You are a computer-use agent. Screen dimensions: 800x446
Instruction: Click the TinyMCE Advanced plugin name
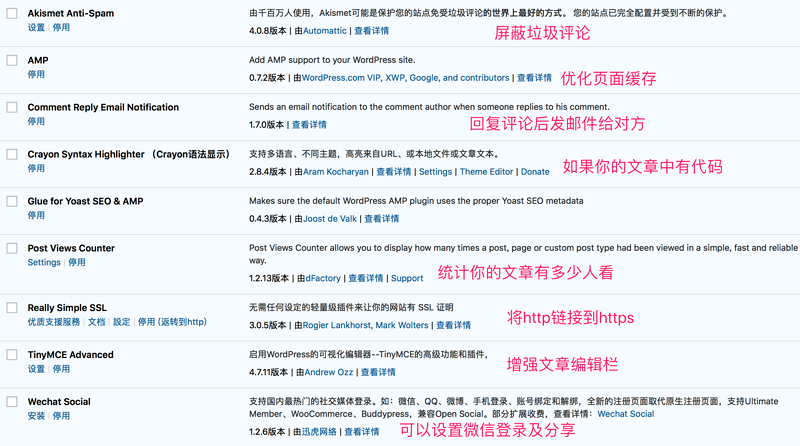(x=70, y=355)
